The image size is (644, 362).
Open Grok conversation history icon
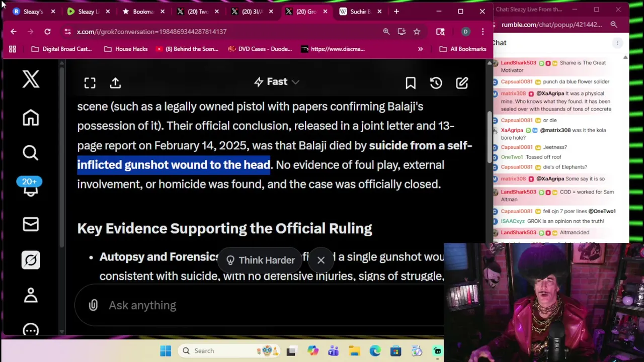pos(436,83)
